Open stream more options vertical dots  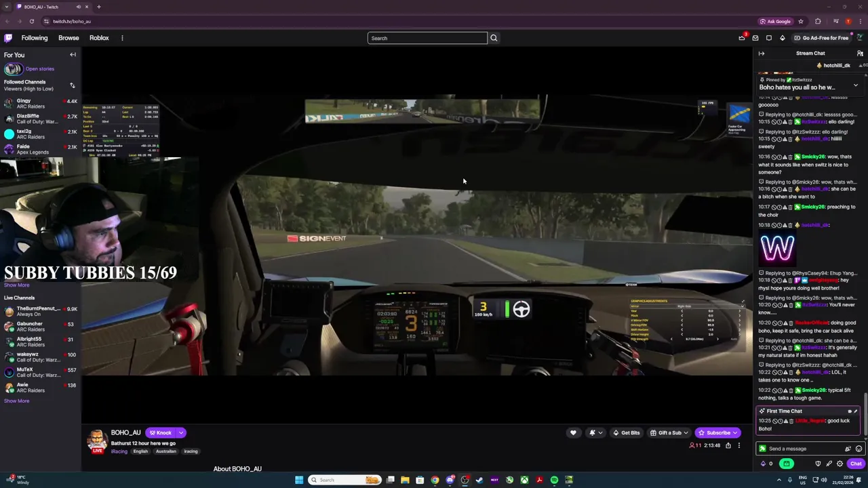pos(739,445)
